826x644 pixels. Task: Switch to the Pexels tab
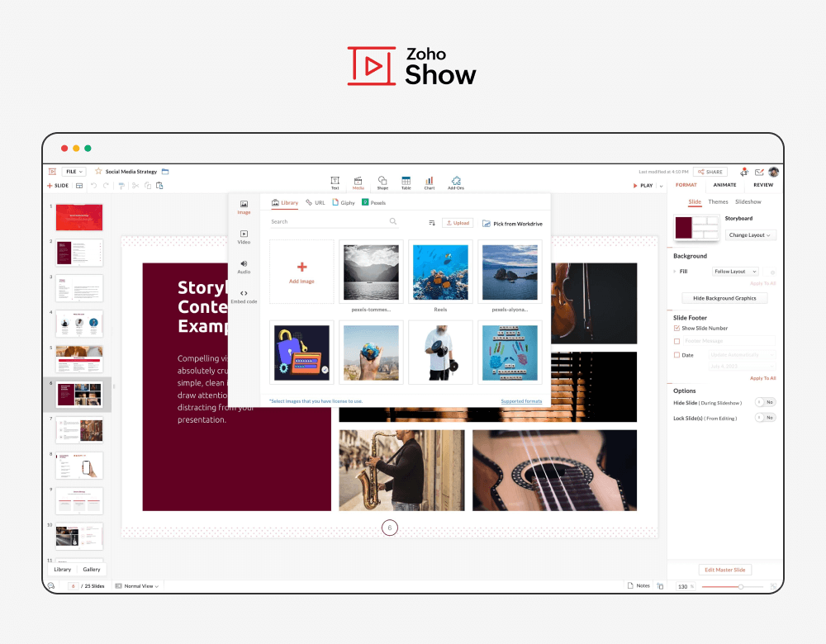tap(374, 203)
